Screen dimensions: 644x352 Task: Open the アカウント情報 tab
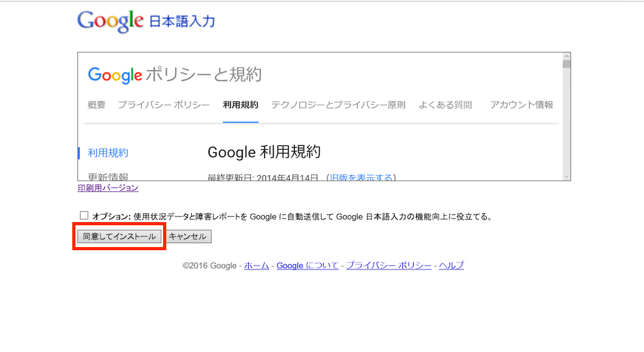(x=522, y=105)
